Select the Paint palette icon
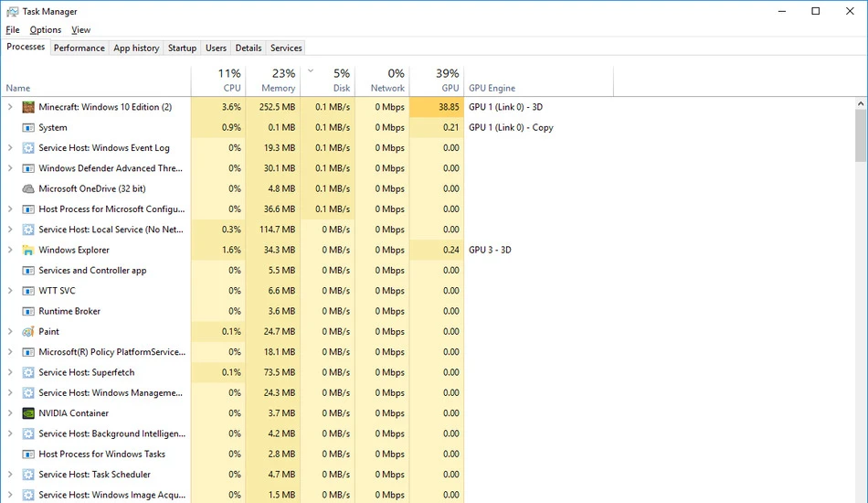 [28, 332]
